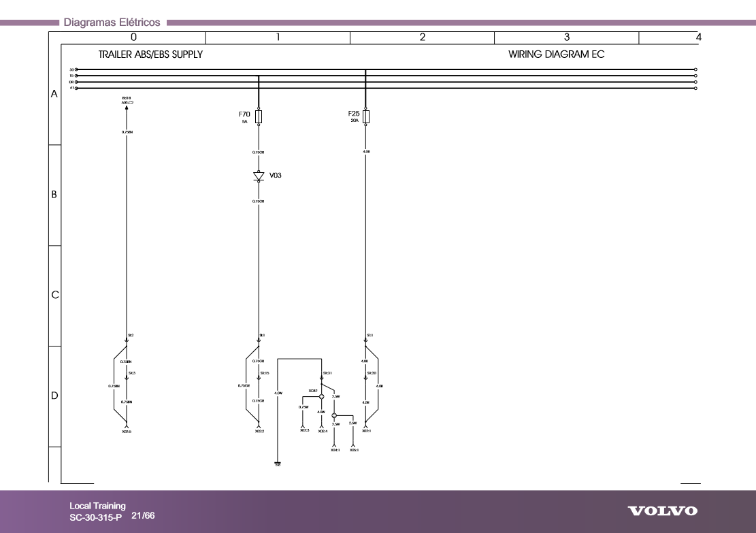This screenshot has width=756, height=533.
Task: Click the SK:30 connector arrow symbol
Action: coord(365,378)
